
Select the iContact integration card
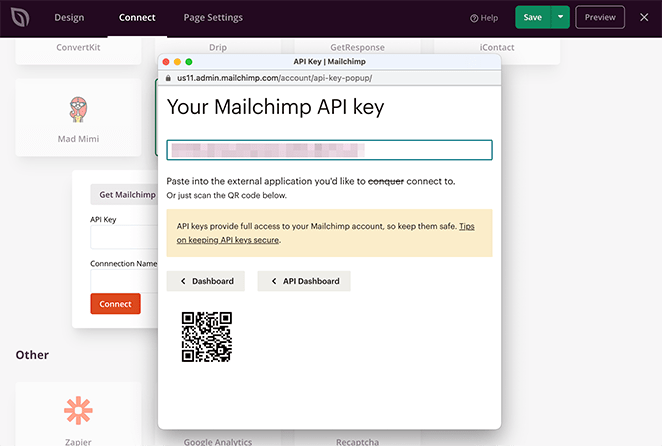[497, 51]
